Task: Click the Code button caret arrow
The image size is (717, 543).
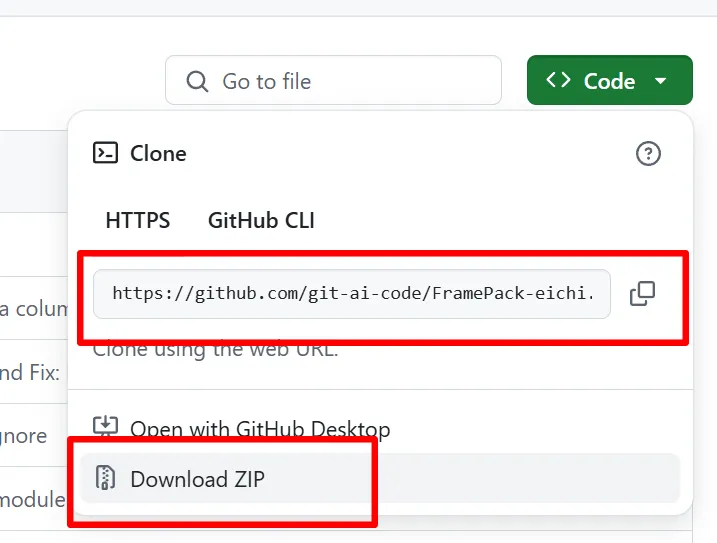Action: click(660, 81)
